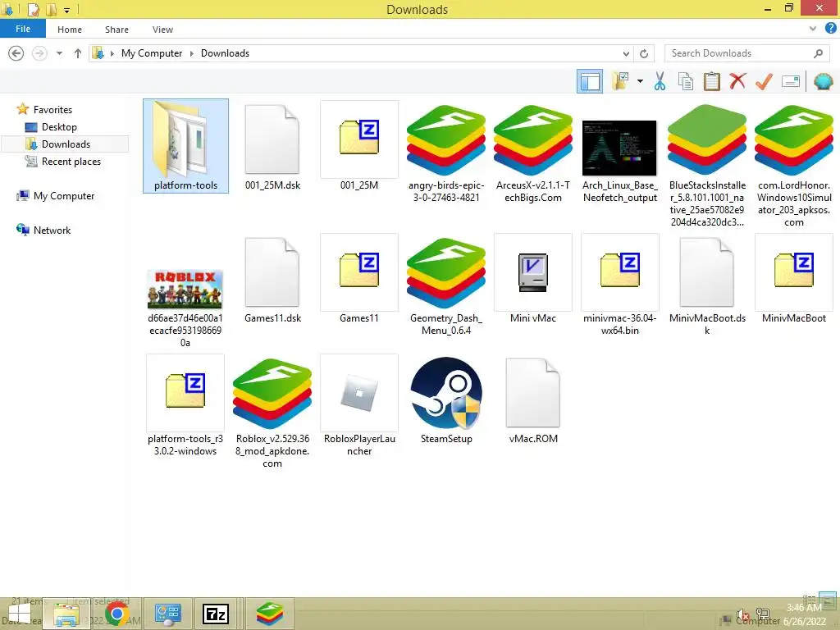Viewport: 840px width, 630px height.
Task: Go back with the Back arrow
Action: 16,53
